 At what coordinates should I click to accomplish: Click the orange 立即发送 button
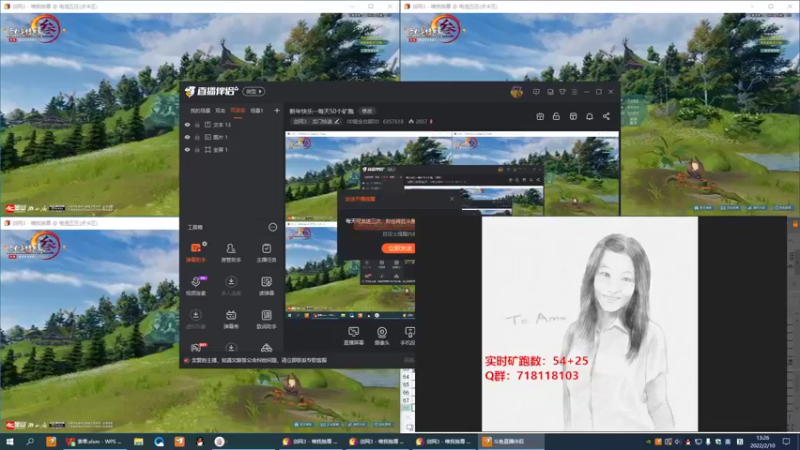point(398,248)
